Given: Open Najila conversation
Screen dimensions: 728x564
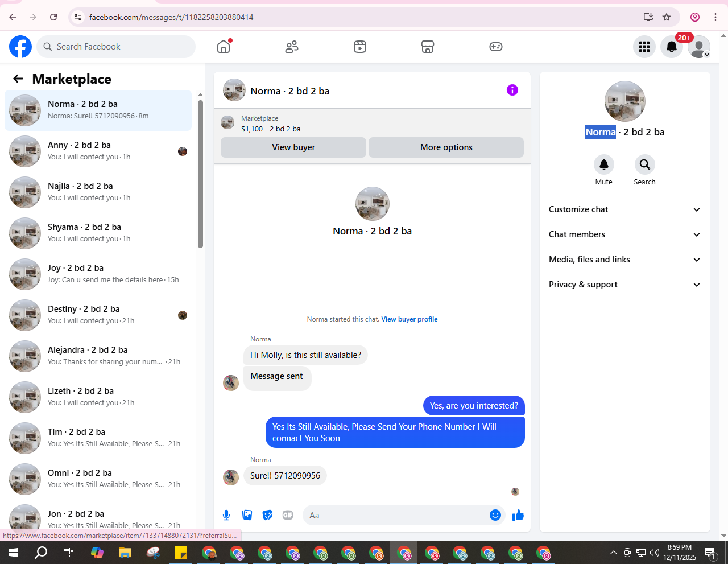Looking at the screenshot, I should pos(98,192).
